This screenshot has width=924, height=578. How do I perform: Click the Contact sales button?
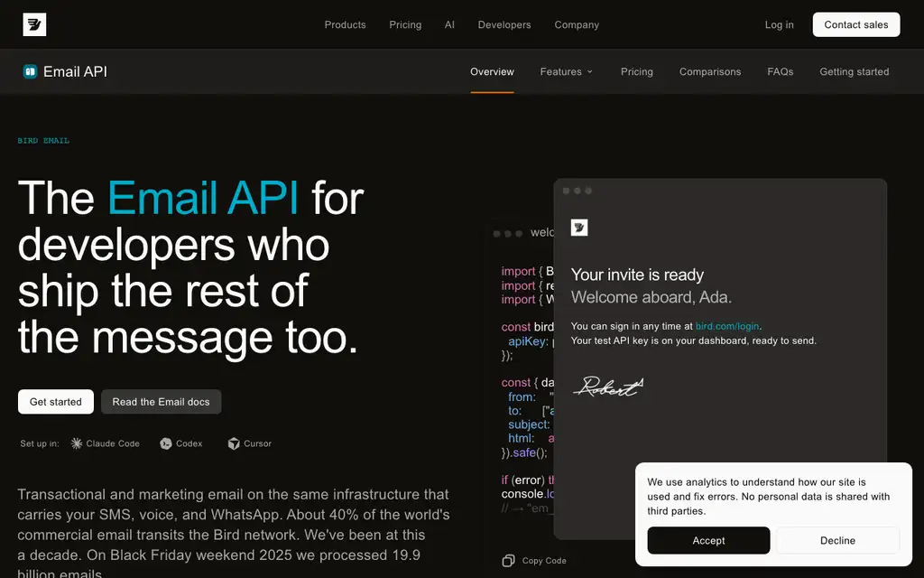[855, 24]
